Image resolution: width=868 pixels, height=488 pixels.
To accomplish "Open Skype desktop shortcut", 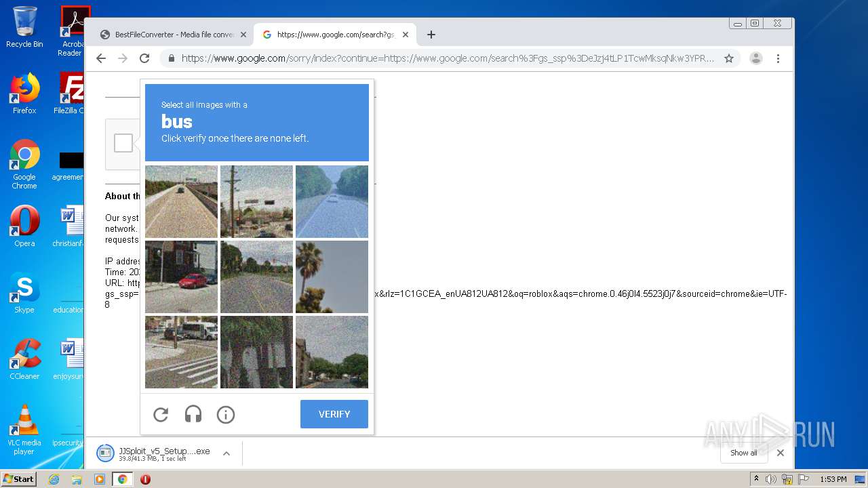I will tap(24, 293).
